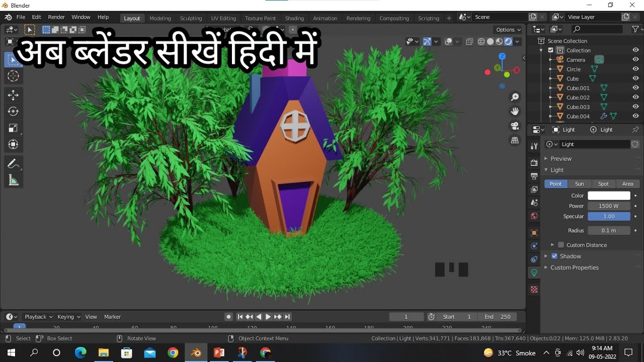Collapse the Light panel section
Screen dimensions: 644x362
pyautogui.click(x=546, y=170)
